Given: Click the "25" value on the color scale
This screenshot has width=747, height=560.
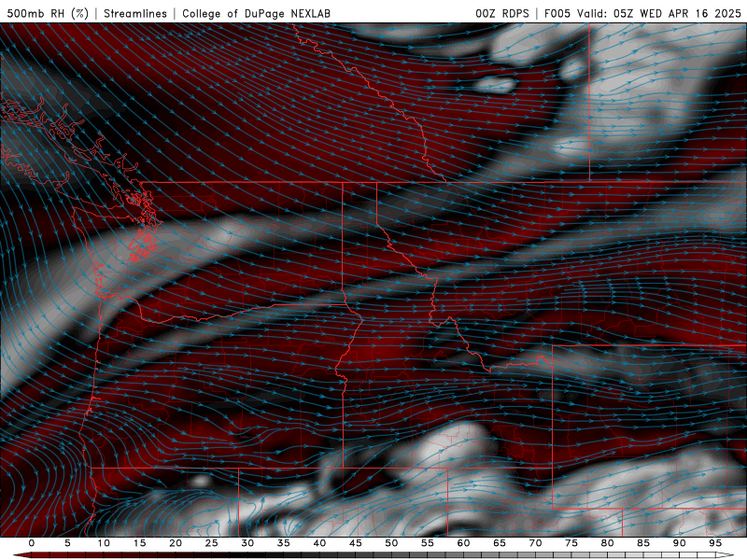Looking at the screenshot, I should pyautogui.click(x=212, y=543).
